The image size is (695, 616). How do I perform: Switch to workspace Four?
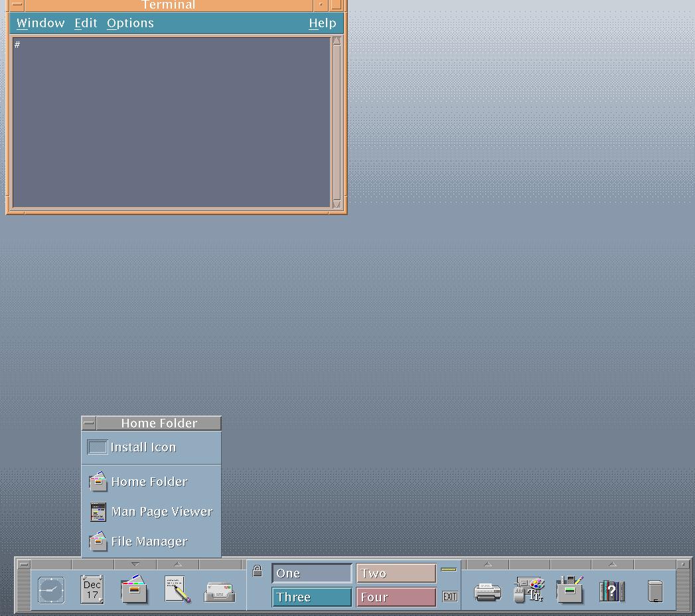pyautogui.click(x=396, y=597)
